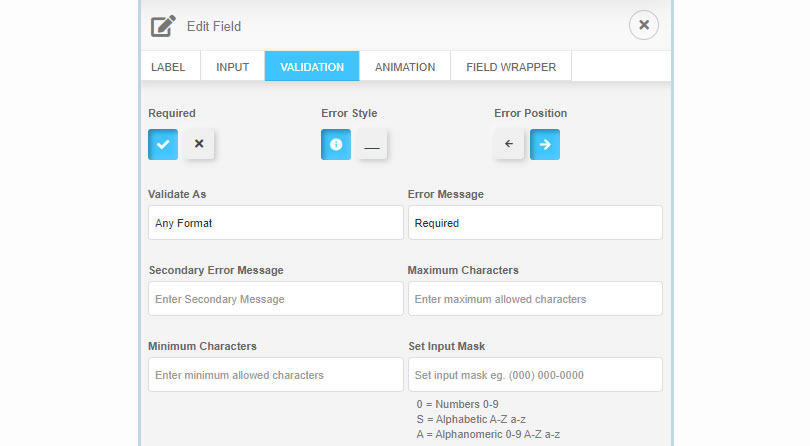Click the Minimum Characters input
810x446 pixels.
tap(276, 375)
